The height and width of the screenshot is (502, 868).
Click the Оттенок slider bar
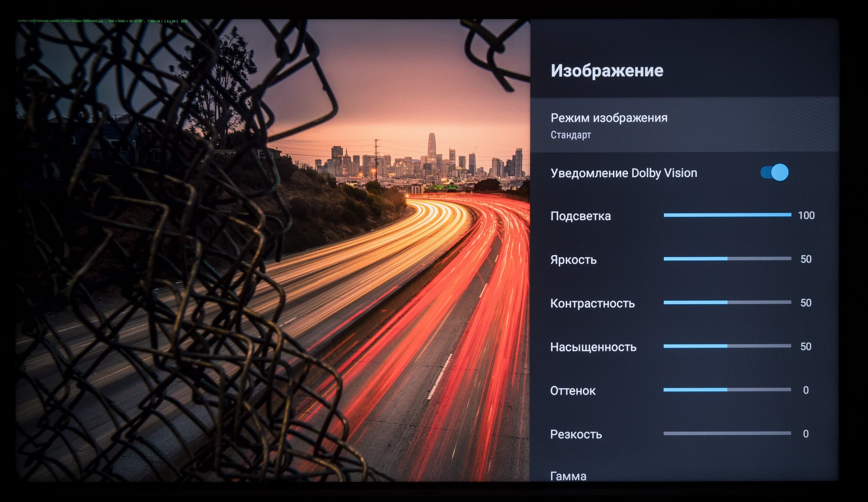pos(727,390)
